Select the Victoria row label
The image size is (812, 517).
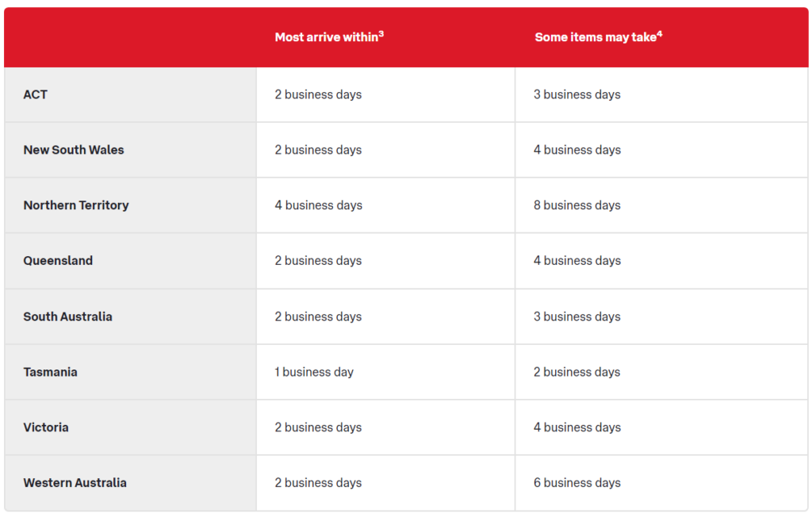pyautogui.click(x=46, y=427)
